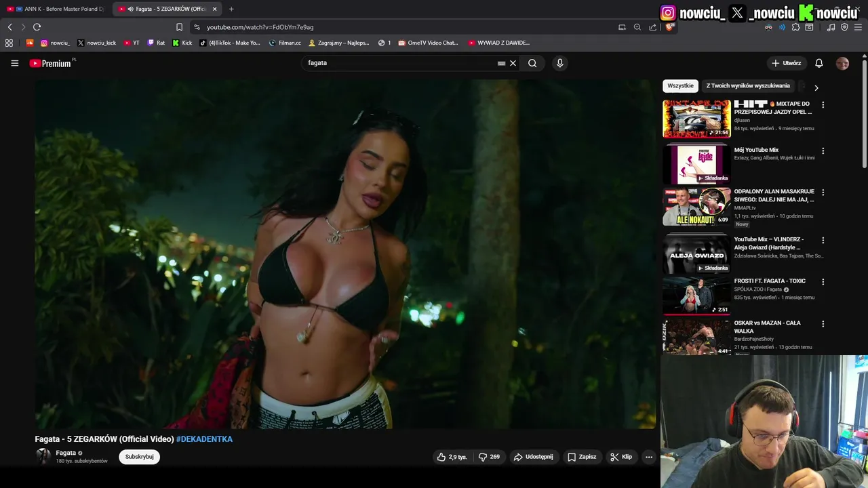Clear the search text with the X

tap(513, 63)
